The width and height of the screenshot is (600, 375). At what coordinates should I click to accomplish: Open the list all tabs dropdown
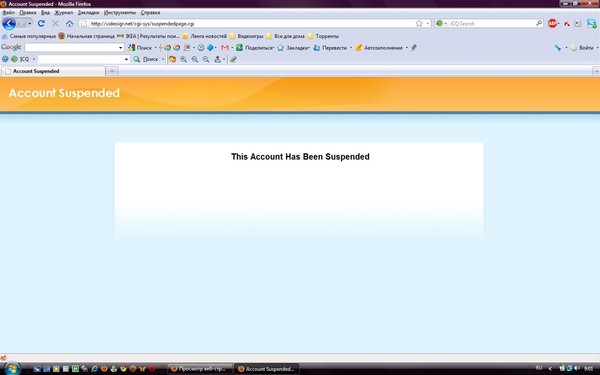tap(596, 71)
